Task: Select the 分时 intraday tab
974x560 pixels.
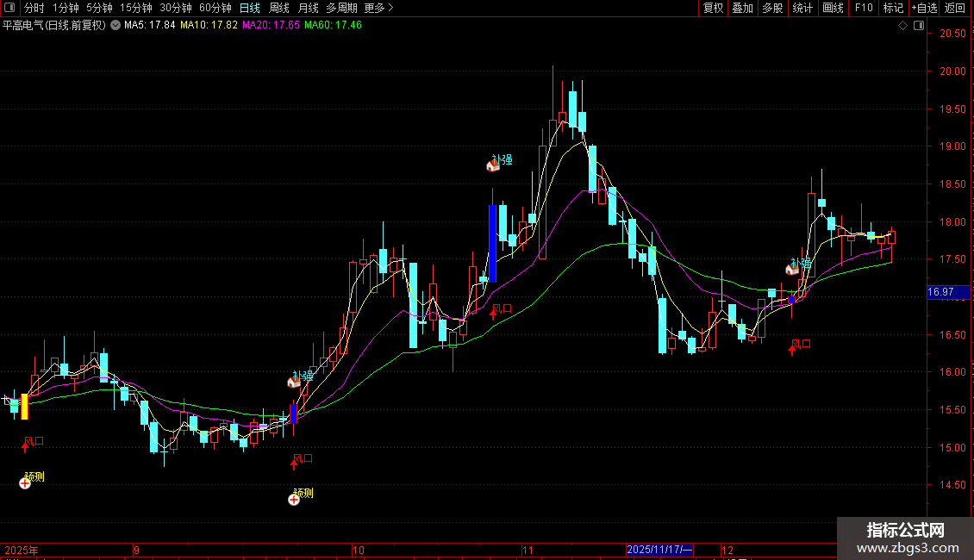Action: click(34, 8)
